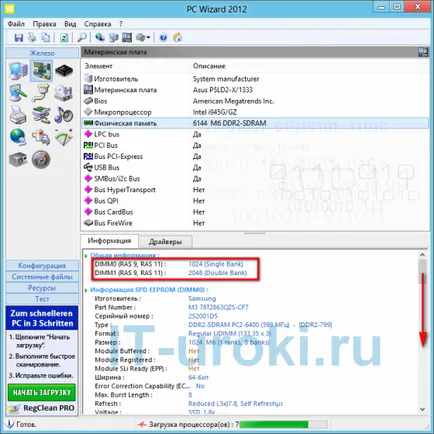Select the Network globe icon

[18, 137]
